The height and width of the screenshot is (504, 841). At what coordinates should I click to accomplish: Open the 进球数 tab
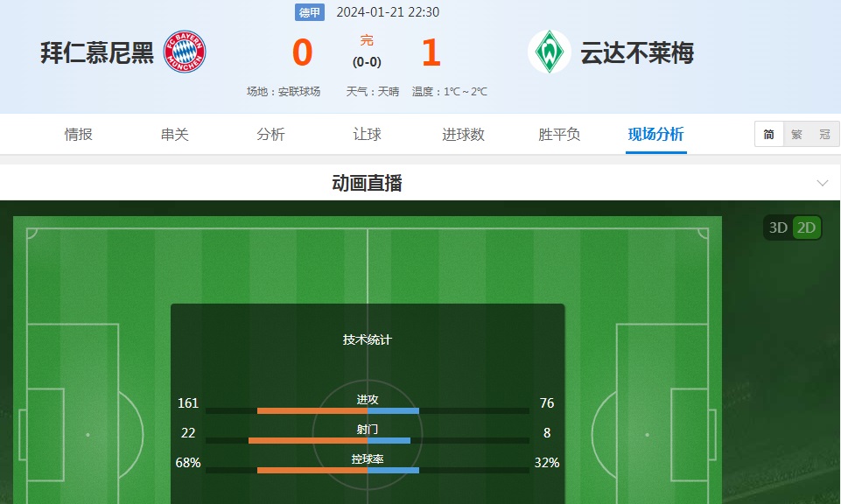click(x=463, y=135)
